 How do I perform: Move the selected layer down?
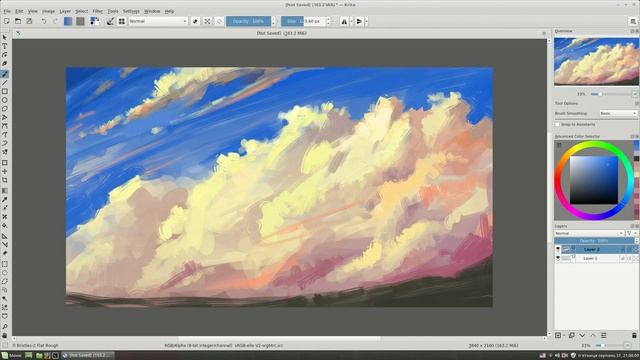[x=582, y=335]
